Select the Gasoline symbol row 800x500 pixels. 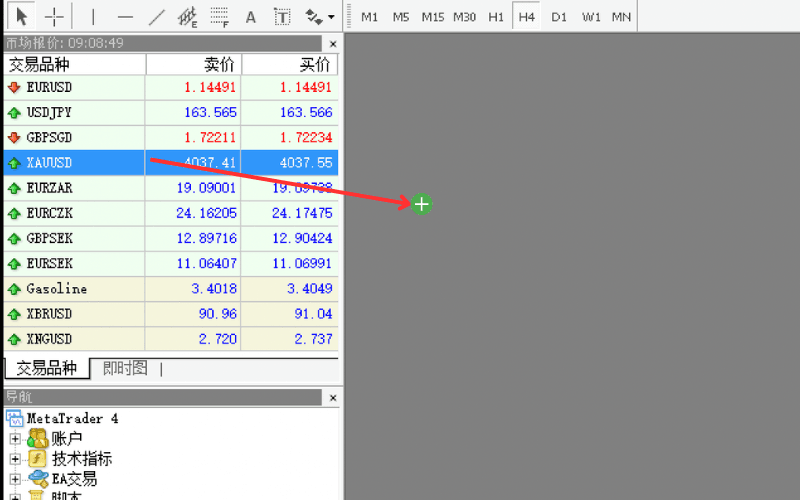pos(171,289)
